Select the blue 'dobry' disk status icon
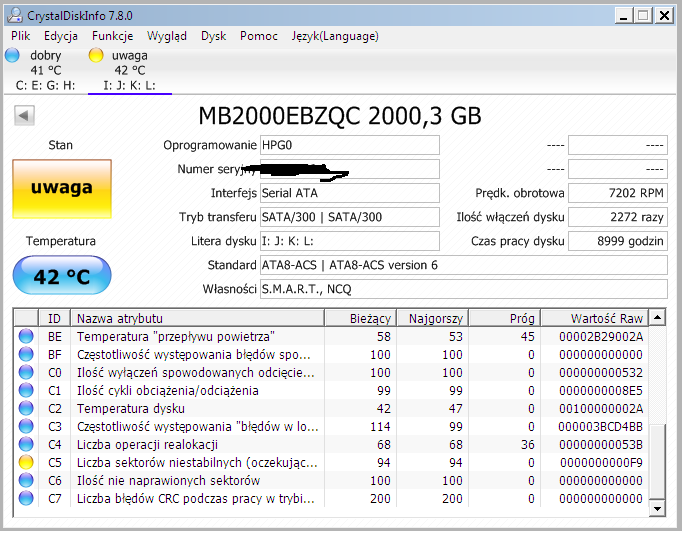This screenshot has width=682, height=551. [x=12, y=55]
